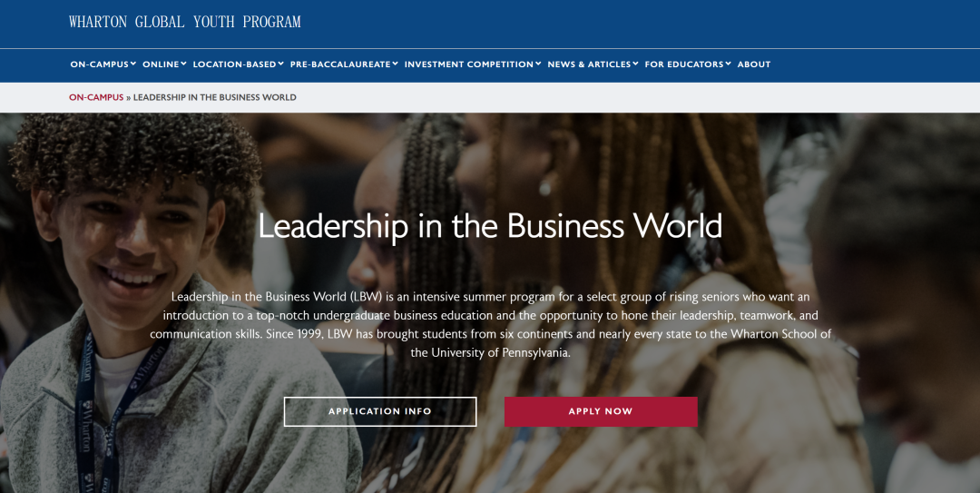Open the News & Articles menu item
The image size is (980, 493).
[590, 64]
